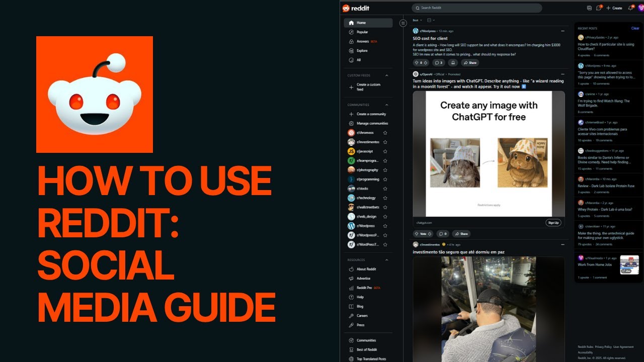
Task: Open the user avatar menu
Action: pyautogui.click(x=640, y=8)
